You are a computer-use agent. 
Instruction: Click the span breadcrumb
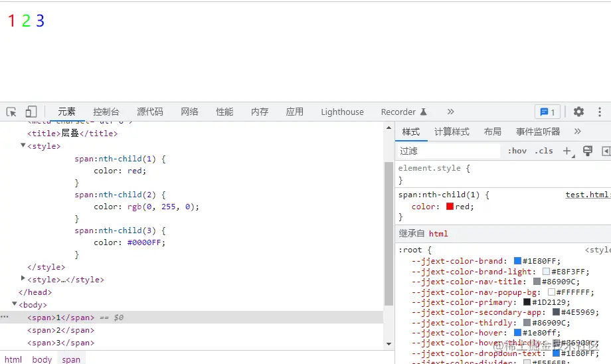pyautogui.click(x=71, y=359)
